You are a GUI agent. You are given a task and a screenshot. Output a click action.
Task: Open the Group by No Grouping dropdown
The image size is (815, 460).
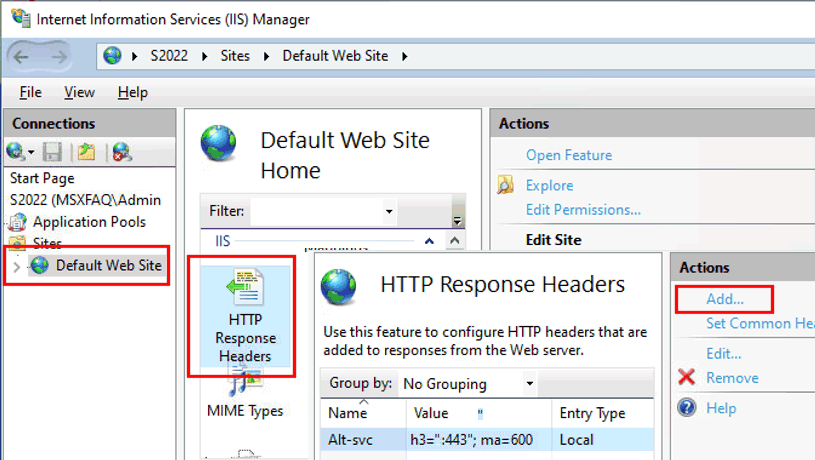point(530,384)
